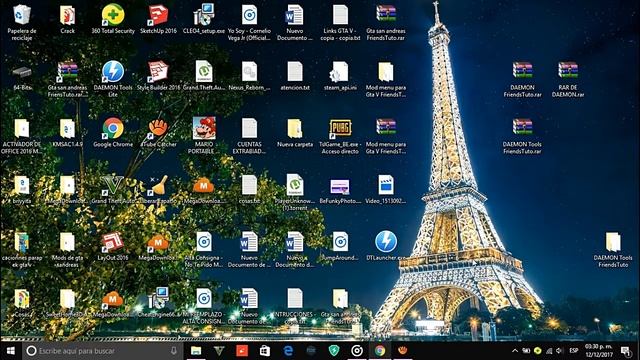Open GTA V from the taskbar
640x360 pixels.
point(219,351)
